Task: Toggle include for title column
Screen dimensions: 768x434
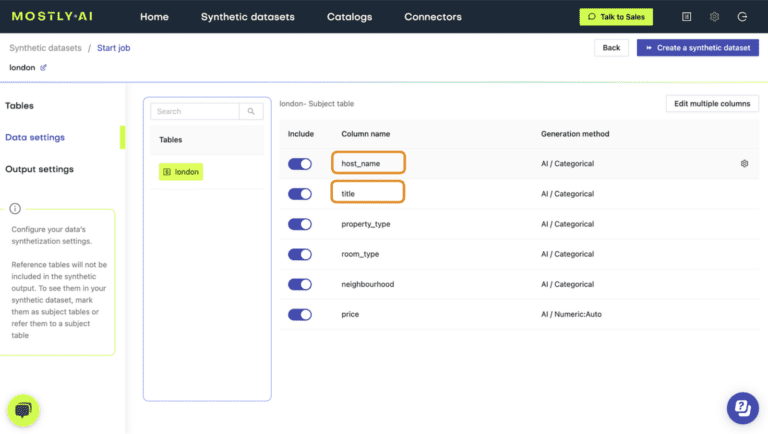Action: coord(300,194)
